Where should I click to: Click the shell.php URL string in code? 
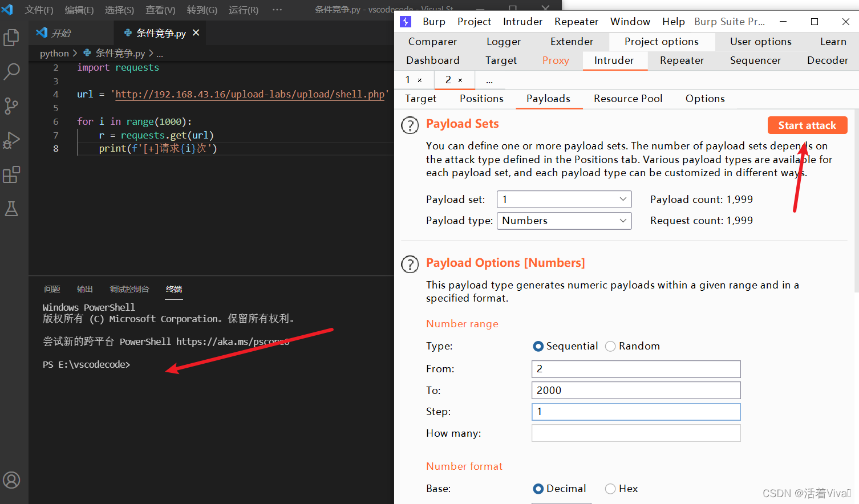pos(250,95)
